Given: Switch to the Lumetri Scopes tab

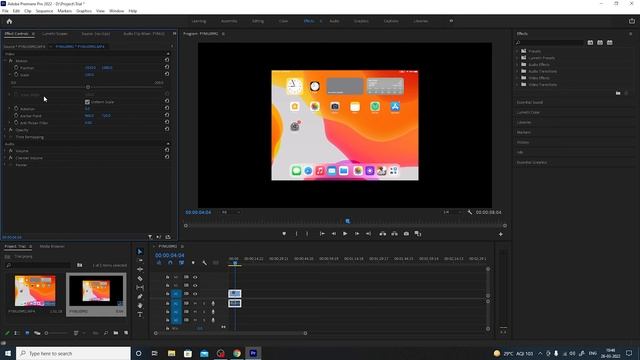Looking at the screenshot, I should pyautogui.click(x=55, y=34).
